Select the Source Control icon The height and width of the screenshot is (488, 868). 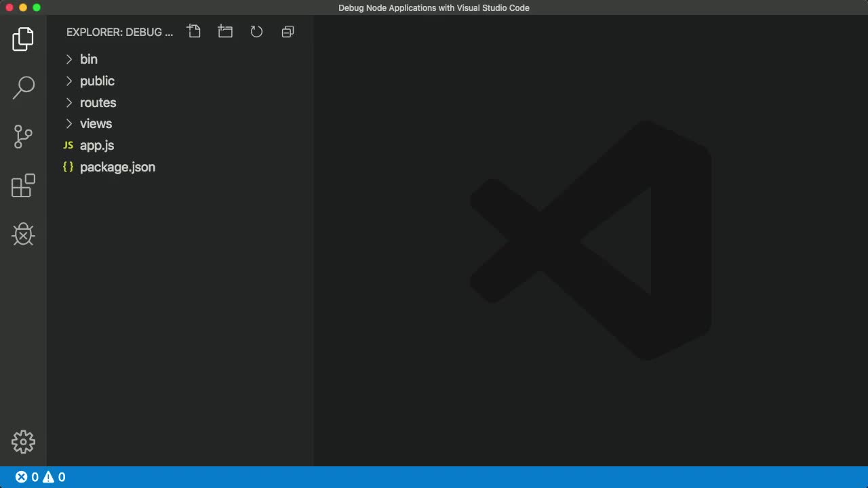(x=23, y=136)
